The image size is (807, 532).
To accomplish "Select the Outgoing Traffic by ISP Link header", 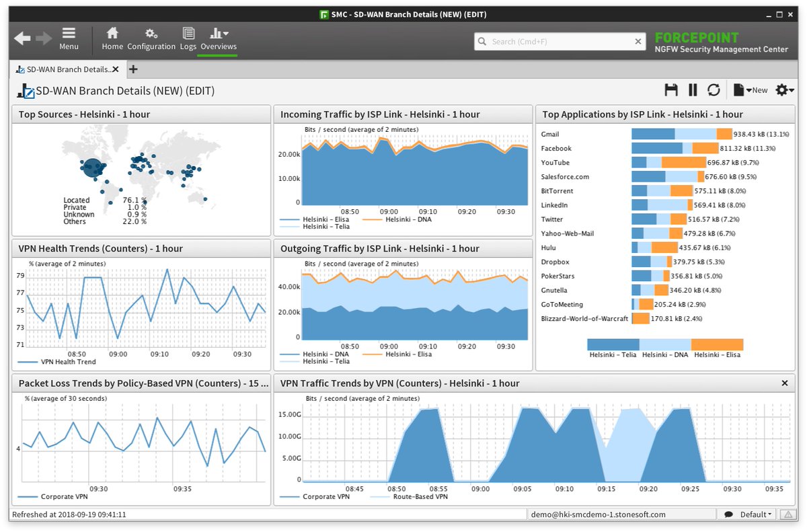I will pos(403,249).
